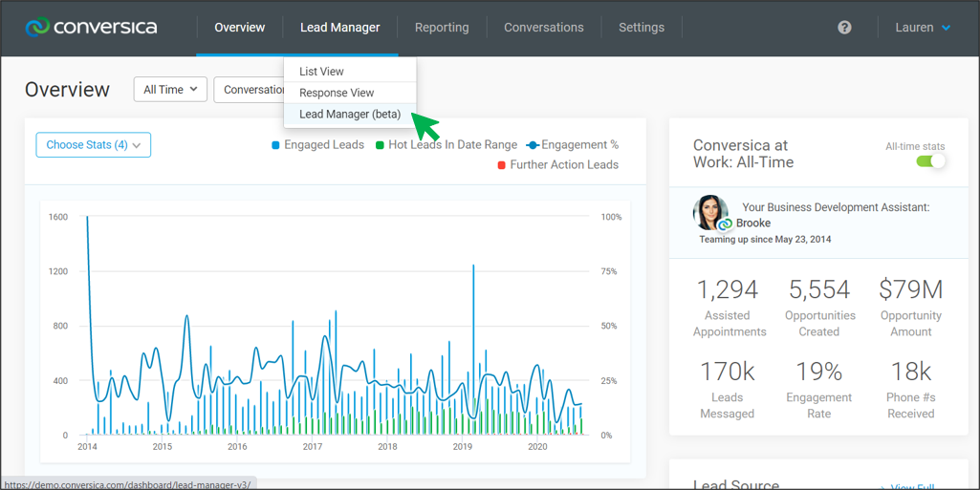Switch to the Reporting tab
Screen dimensions: 980x490
(442, 28)
